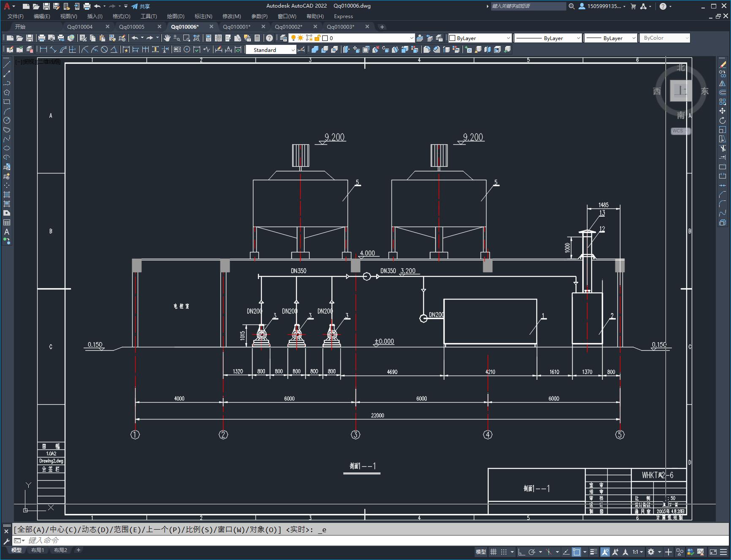
Task: Open the ByLayer linetype dropdown
Action: 548,38
